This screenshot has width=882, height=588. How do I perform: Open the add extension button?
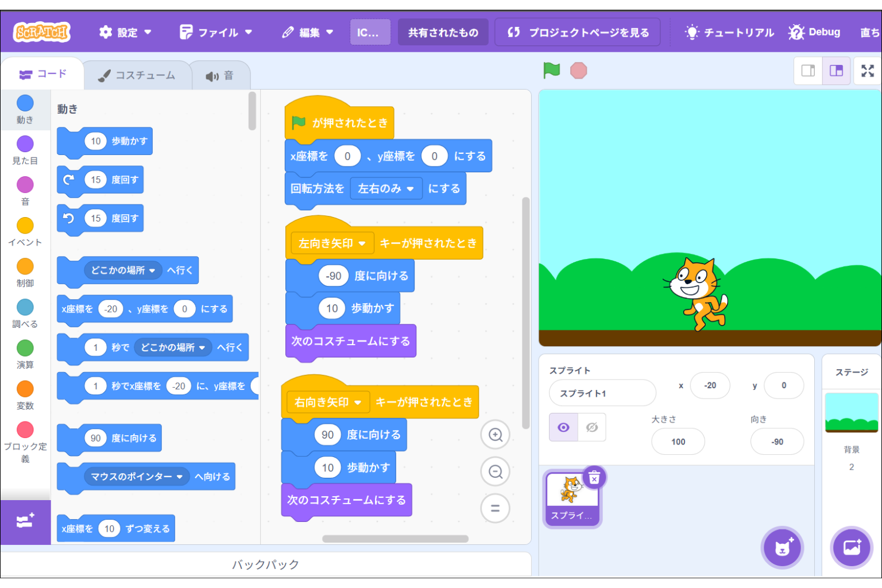[25, 521]
